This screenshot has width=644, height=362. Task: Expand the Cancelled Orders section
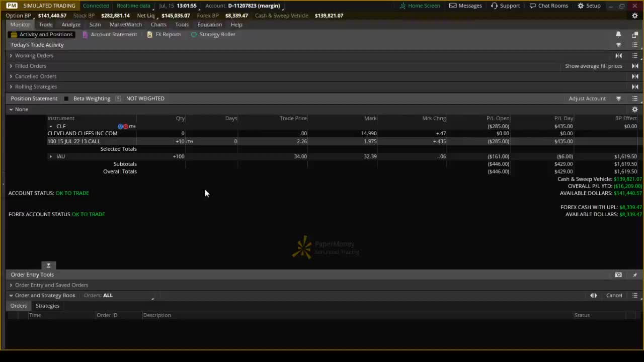[x=11, y=76]
